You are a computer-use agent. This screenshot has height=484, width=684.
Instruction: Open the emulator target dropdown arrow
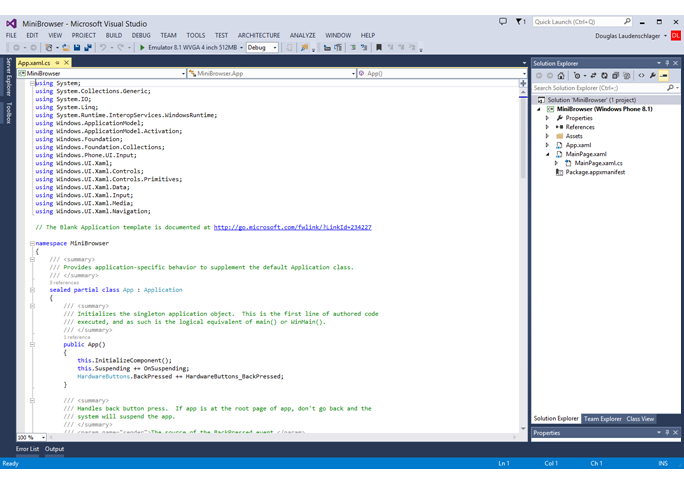(241, 48)
